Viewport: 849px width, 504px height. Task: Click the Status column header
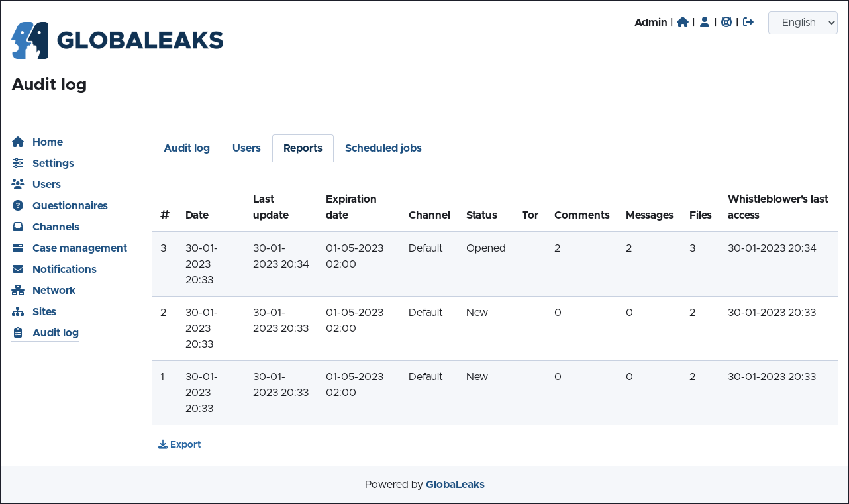pos(481,215)
